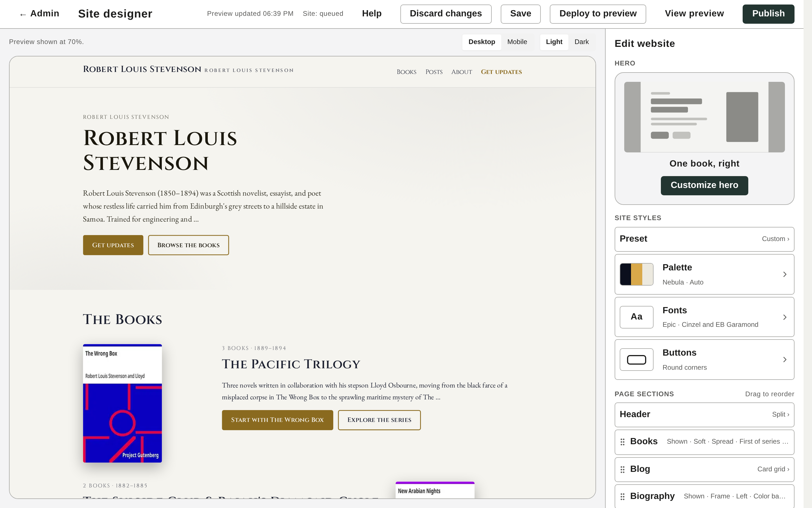This screenshot has height=508, width=812.
Task: Open the Help menu
Action: (x=371, y=14)
